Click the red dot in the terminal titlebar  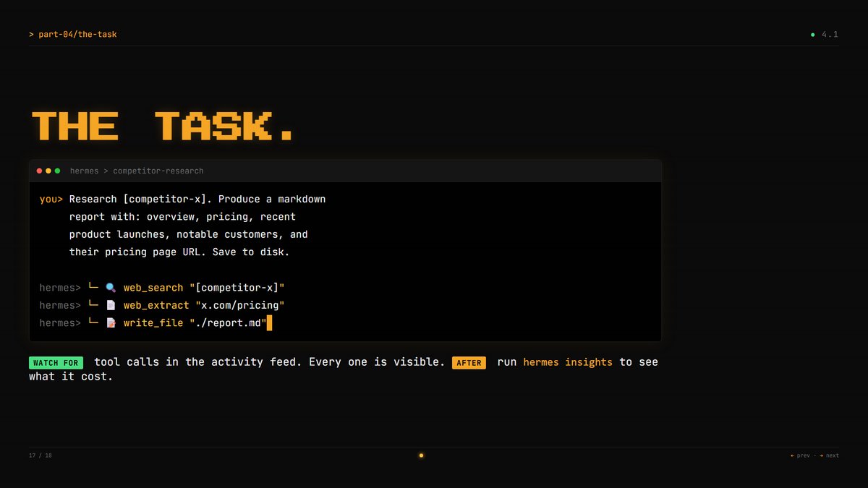click(39, 171)
